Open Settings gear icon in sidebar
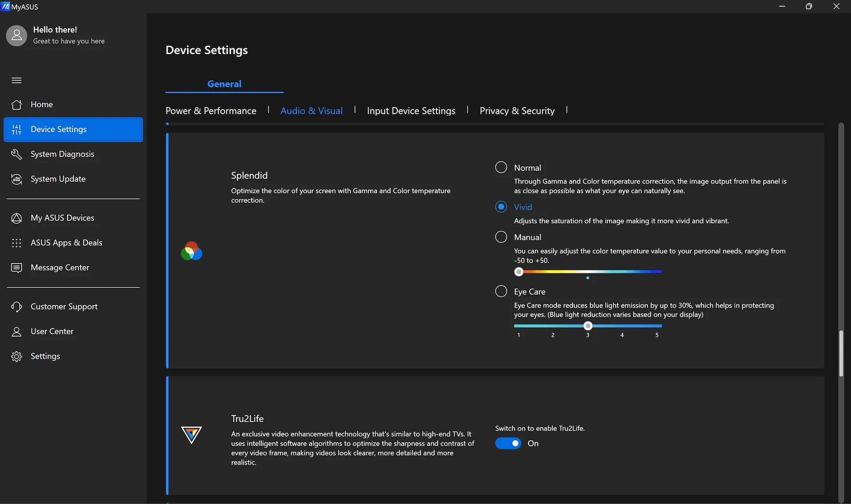Image resolution: width=851 pixels, height=504 pixels. click(x=16, y=356)
